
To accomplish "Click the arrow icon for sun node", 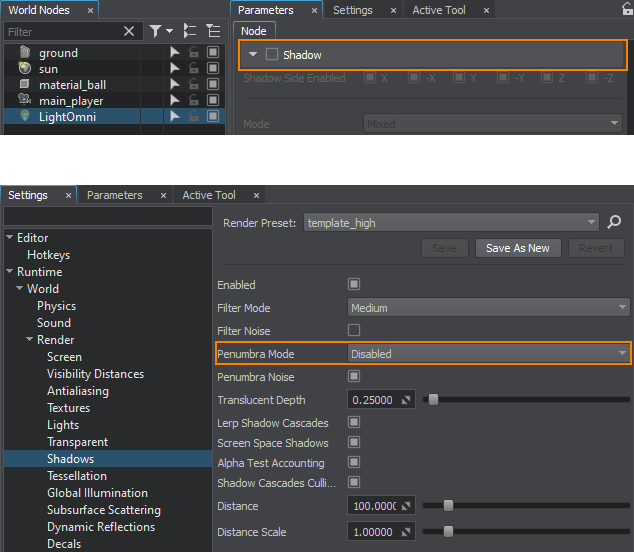I will pyautogui.click(x=175, y=69).
